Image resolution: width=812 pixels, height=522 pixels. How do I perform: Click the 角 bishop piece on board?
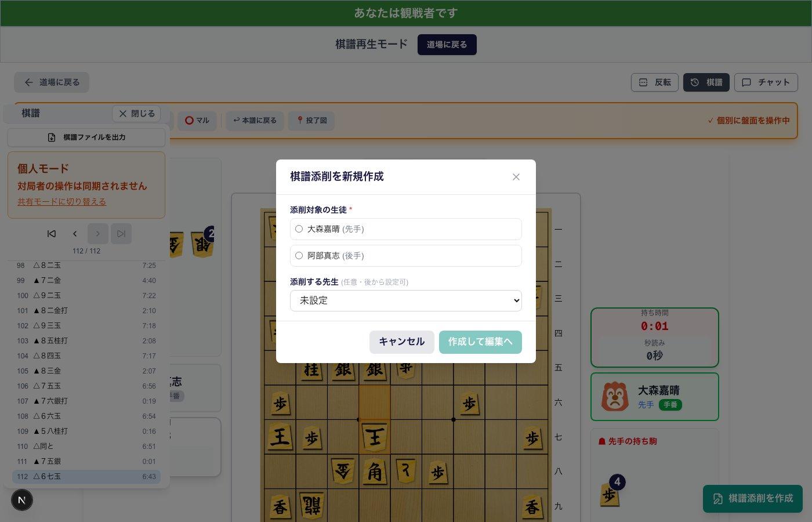click(375, 472)
